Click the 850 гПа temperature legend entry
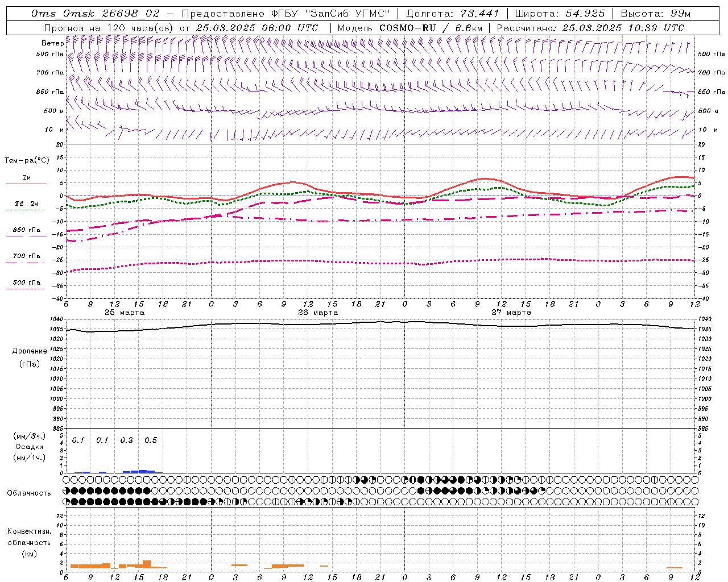 [26, 230]
